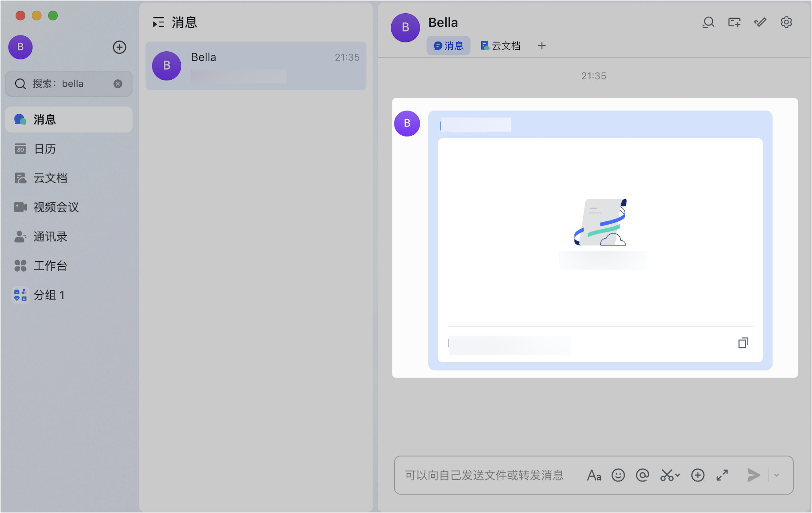812x513 pixels.
Task: Click sender avatar next to message
Action: [x=407, y=123]
